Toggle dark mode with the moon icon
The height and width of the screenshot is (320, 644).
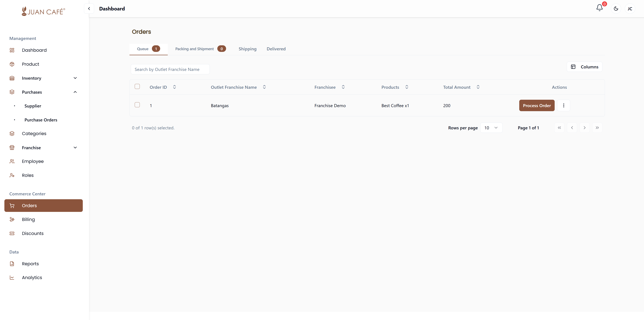(616, 8)
